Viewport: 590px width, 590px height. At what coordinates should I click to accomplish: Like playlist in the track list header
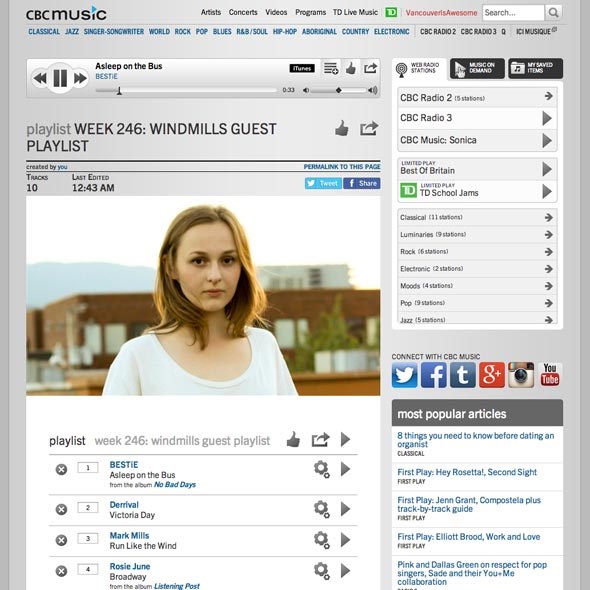pos(293,439)
